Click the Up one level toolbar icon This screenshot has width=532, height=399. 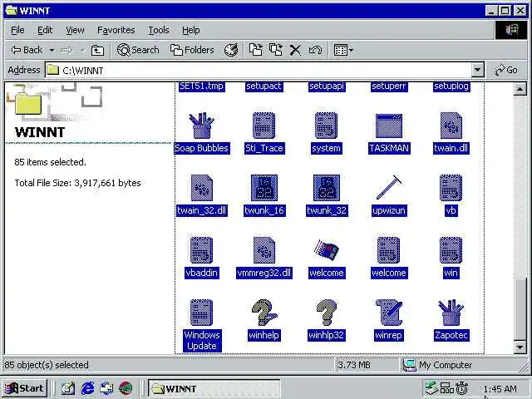coord(98,51)
